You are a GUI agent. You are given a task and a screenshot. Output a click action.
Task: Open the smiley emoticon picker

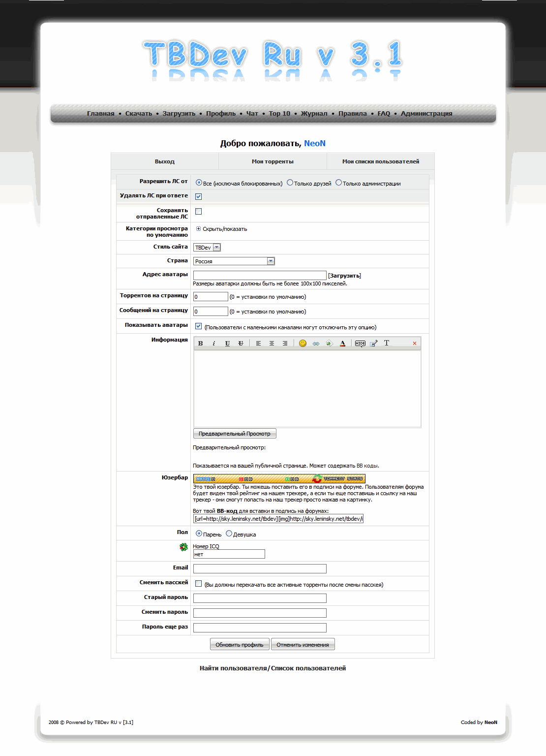pos(303,343)
